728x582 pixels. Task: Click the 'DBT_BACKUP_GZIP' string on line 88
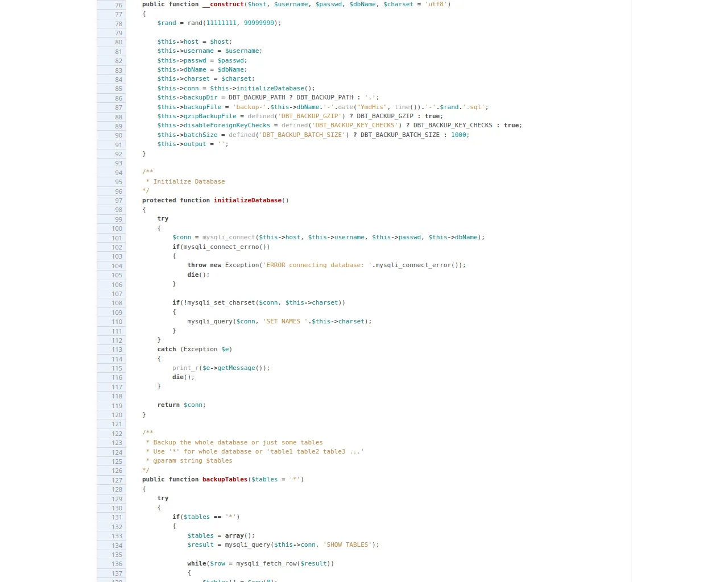[310, 117]
